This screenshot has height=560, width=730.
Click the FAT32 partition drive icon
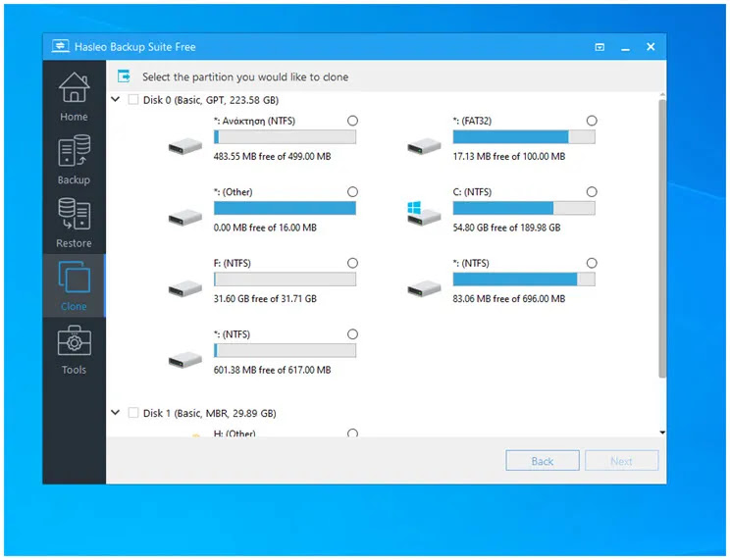(424, 146)
